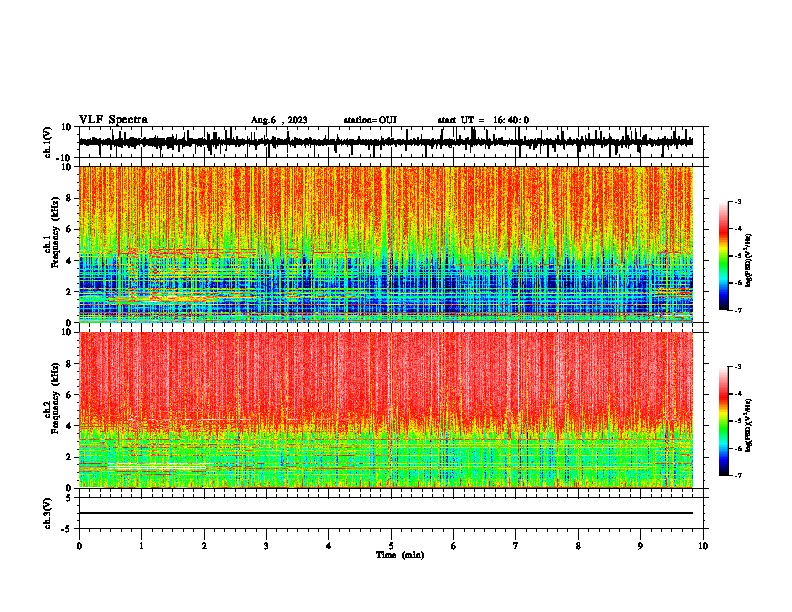Click the "station=OUI" header label

pyautogui.click(x=370, y=120)
